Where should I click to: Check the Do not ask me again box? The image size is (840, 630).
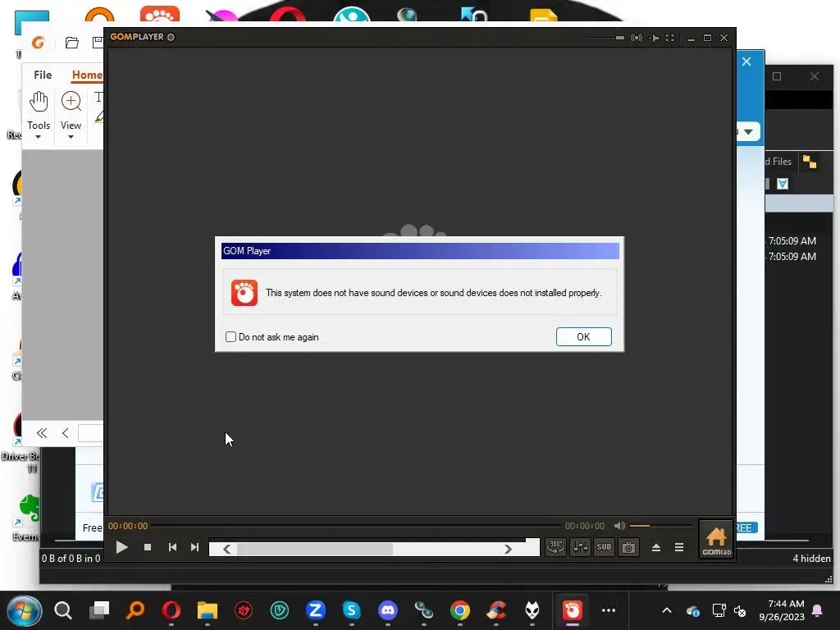[231, 337]
